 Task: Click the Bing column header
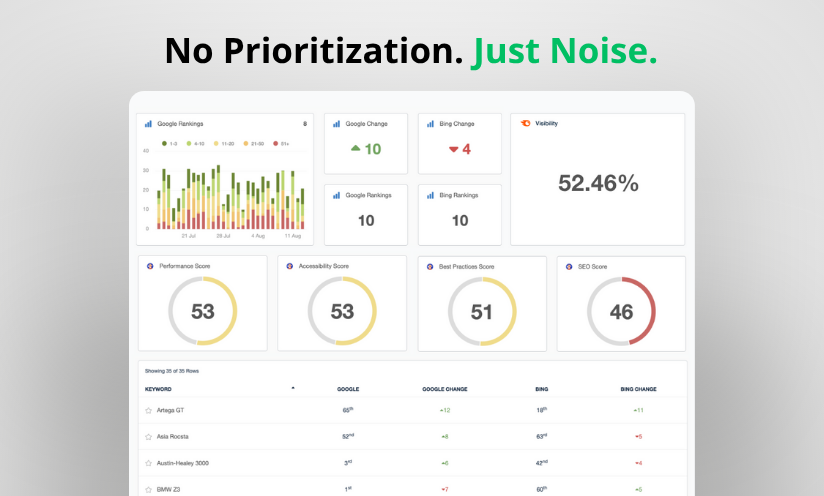coord(541,388)
